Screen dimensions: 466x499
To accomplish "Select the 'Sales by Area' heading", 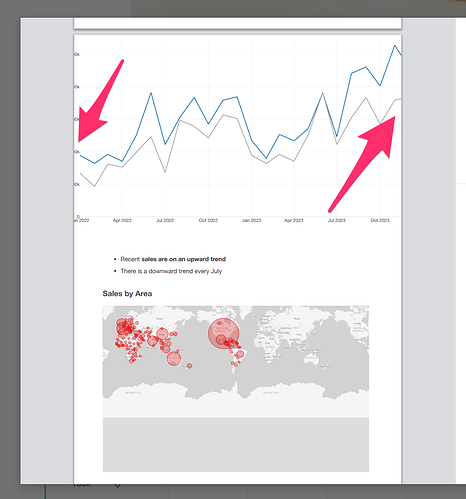I will (127, 294).
